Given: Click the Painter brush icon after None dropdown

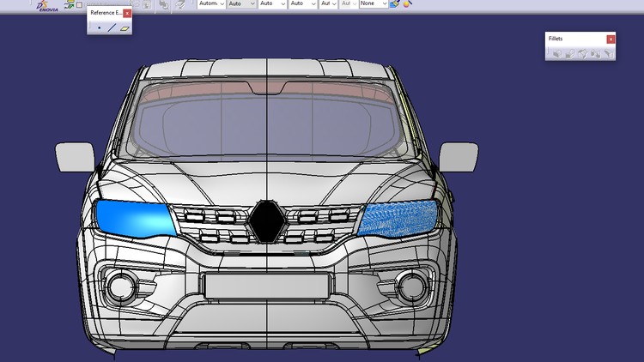Looking at the screenshot, I should [x=395, y=4].
